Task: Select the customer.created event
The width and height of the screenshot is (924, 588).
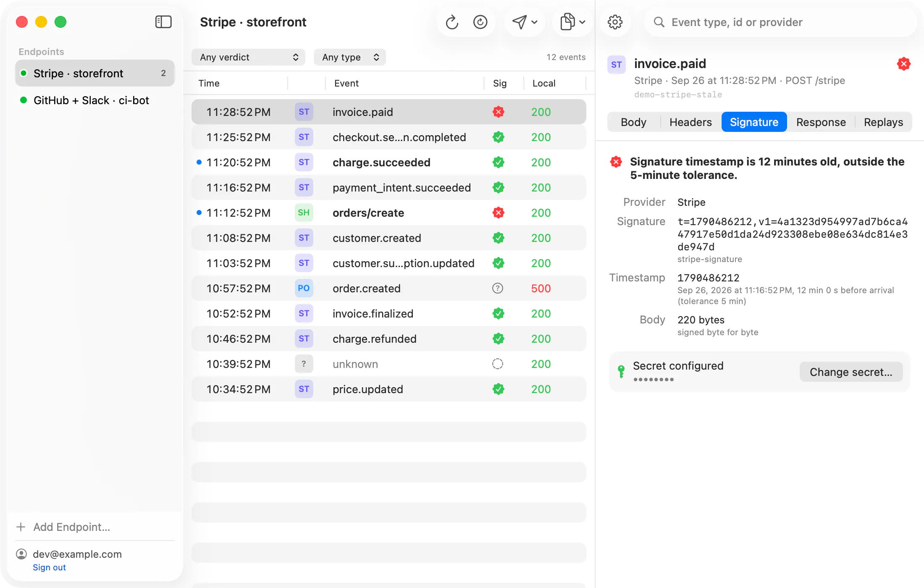Action: tap(389, 238)
